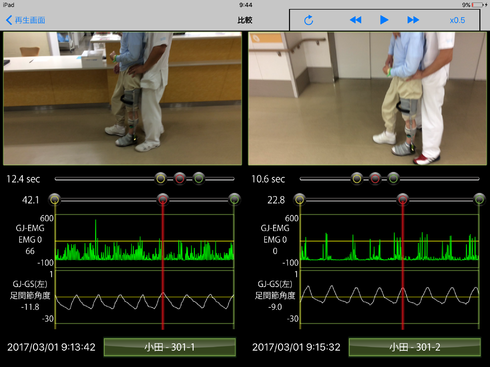Open the right video of 小田-301-2
Image resolution: width=490 pixels, height=367 pixels.
[367, 98]
